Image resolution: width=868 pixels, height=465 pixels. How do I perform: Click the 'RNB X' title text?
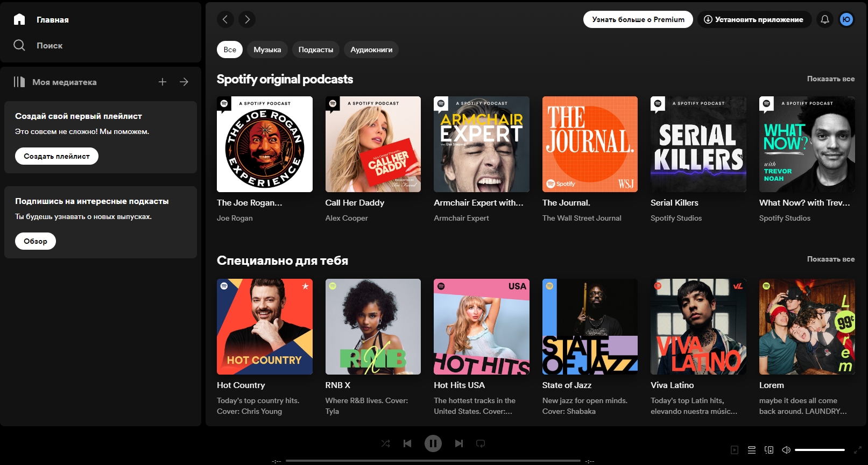point(338,385)
